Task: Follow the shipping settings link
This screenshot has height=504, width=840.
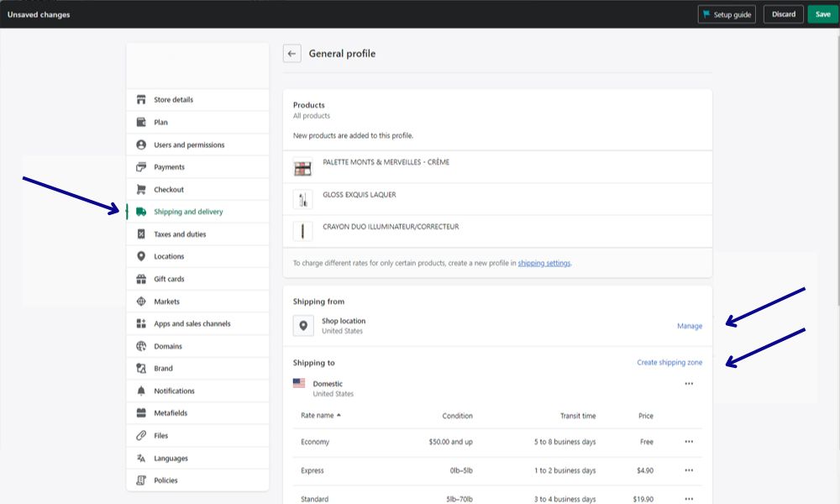Action: pos(543,263)
